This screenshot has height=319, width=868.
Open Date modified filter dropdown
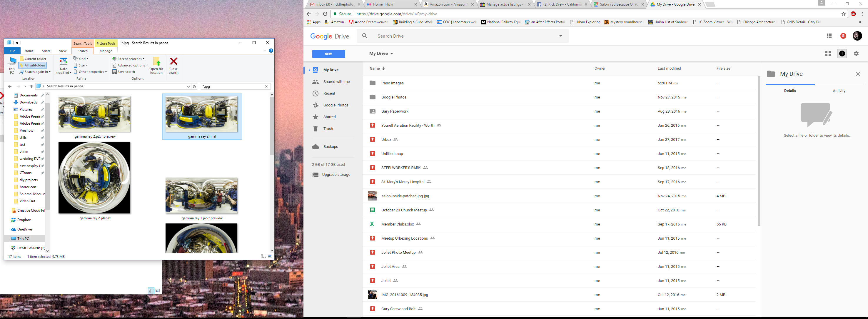click(x=63, y=66)
